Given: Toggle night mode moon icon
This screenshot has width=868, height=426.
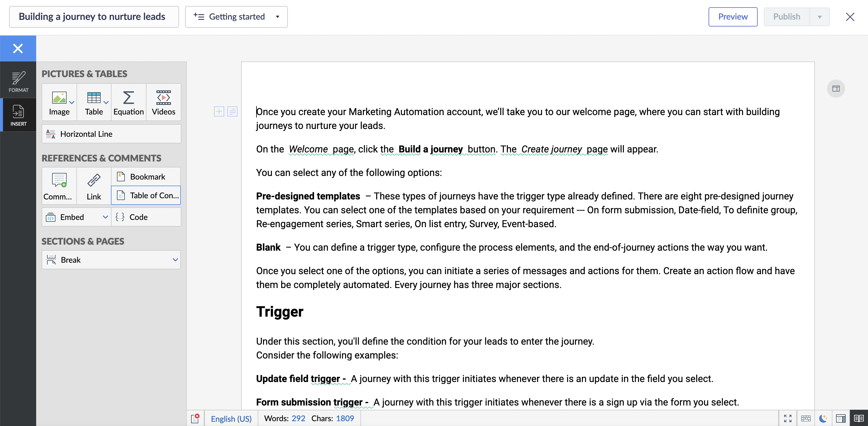Looking at the screenshot, I should point(823,418).
